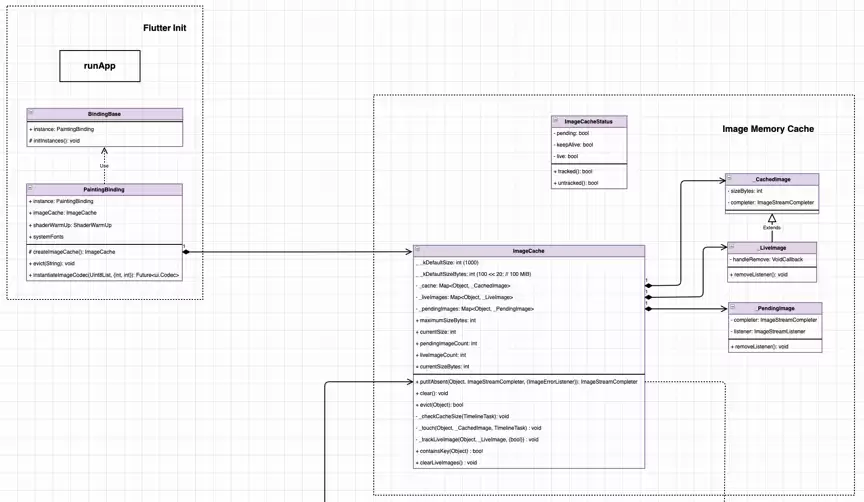Select the '_liveImages: Map' row

[x=529, y=297]
